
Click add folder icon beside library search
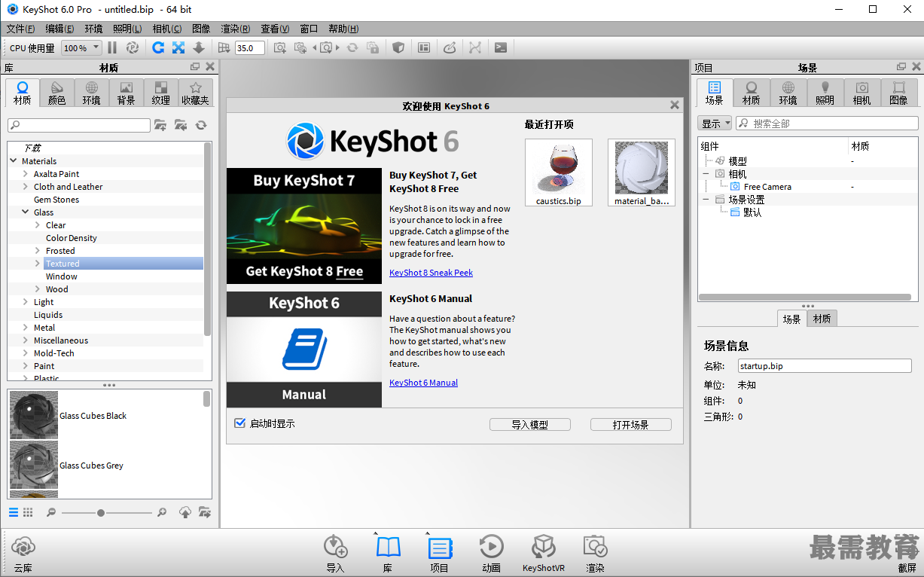coord(160,125)
